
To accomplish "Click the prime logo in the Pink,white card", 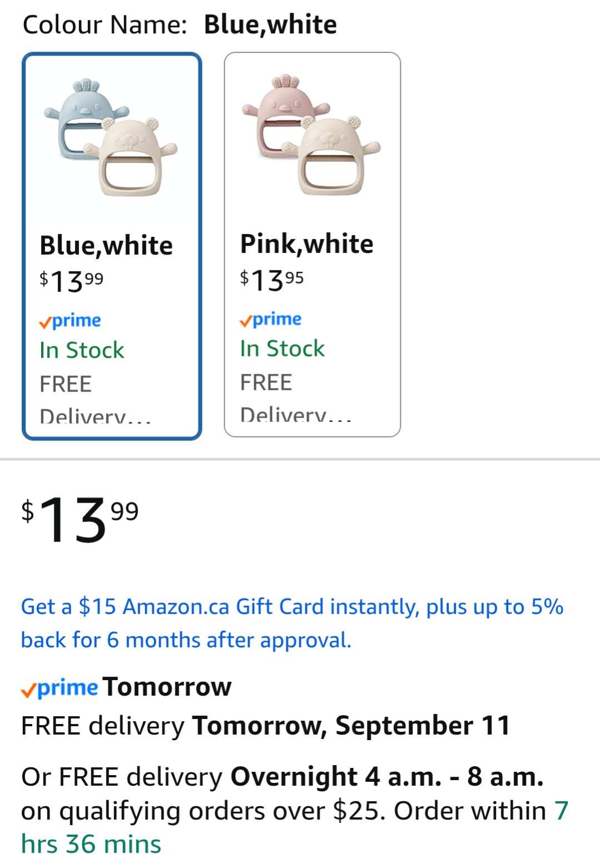I will (271, 319).
